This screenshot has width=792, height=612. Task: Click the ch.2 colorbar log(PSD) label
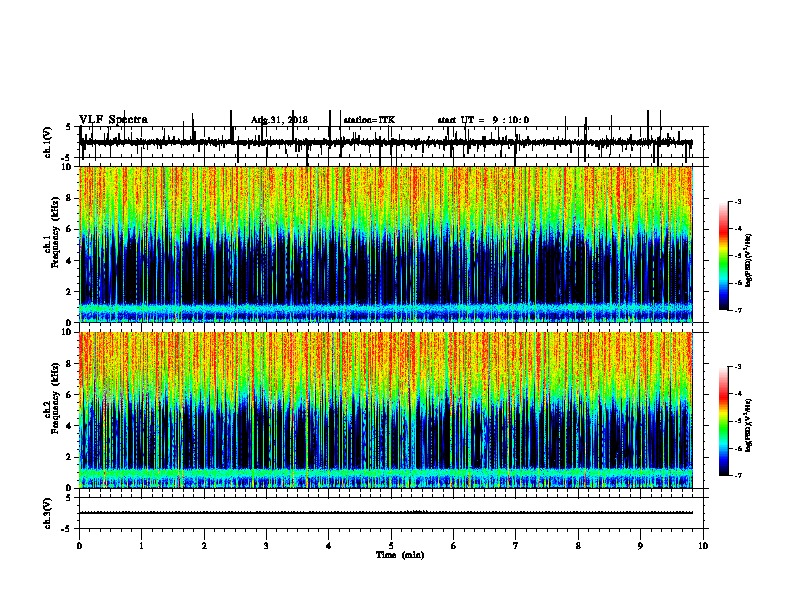point(748,425)
